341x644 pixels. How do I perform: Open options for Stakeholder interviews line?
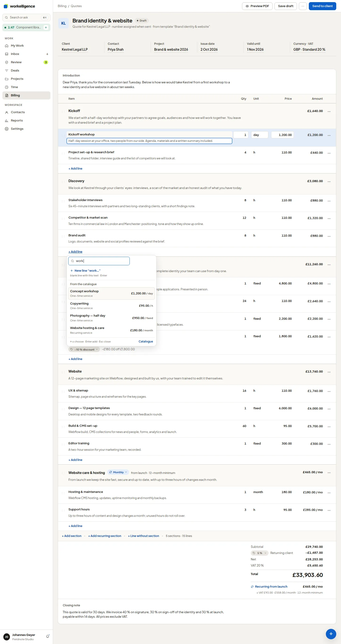tap(329, 201)
